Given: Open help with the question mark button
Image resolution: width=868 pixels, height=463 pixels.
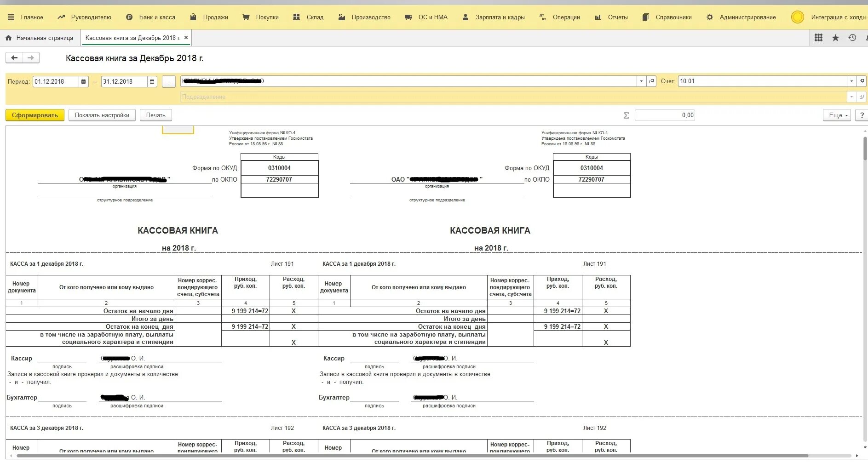Looking at the screenshot, I should tap(862, 115).
